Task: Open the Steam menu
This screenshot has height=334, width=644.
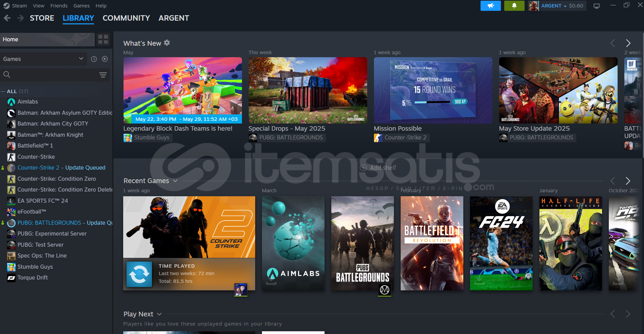Action: 19,6
